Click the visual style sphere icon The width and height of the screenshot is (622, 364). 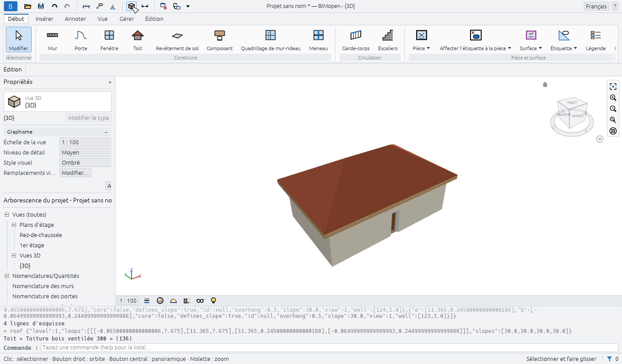coord(160,301)
